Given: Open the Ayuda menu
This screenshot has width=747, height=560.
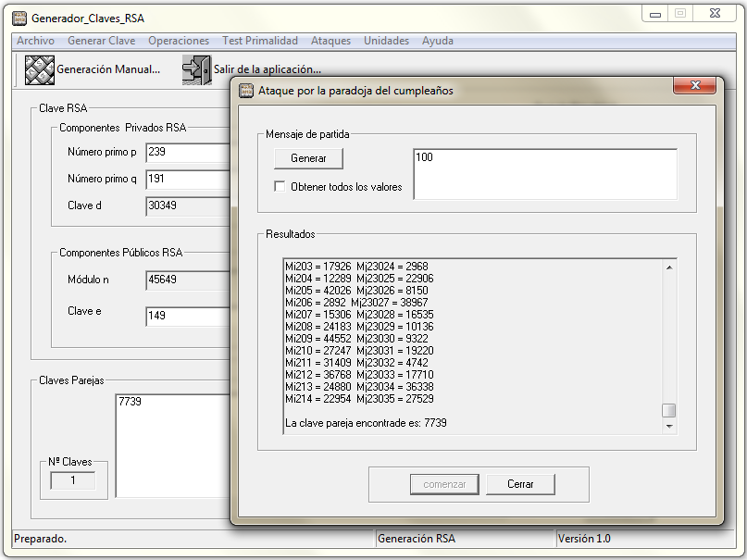Looking at the screenshot, I should tap(438, 41).
